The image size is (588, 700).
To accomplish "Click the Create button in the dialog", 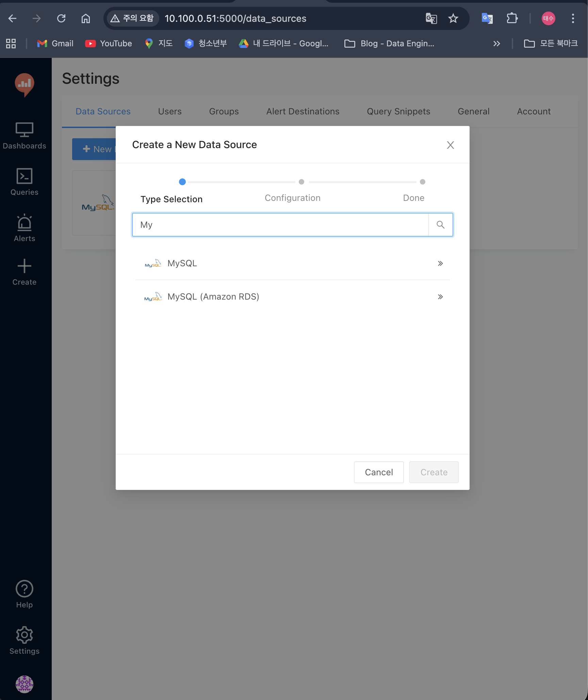I will 434,472.
